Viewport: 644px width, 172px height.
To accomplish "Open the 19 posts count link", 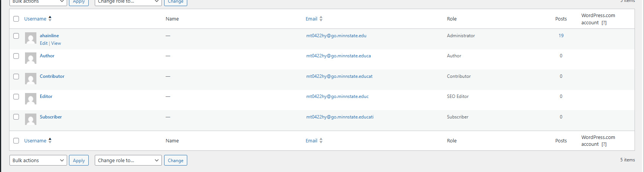I will pyautogui.click(x=561, y=36).
